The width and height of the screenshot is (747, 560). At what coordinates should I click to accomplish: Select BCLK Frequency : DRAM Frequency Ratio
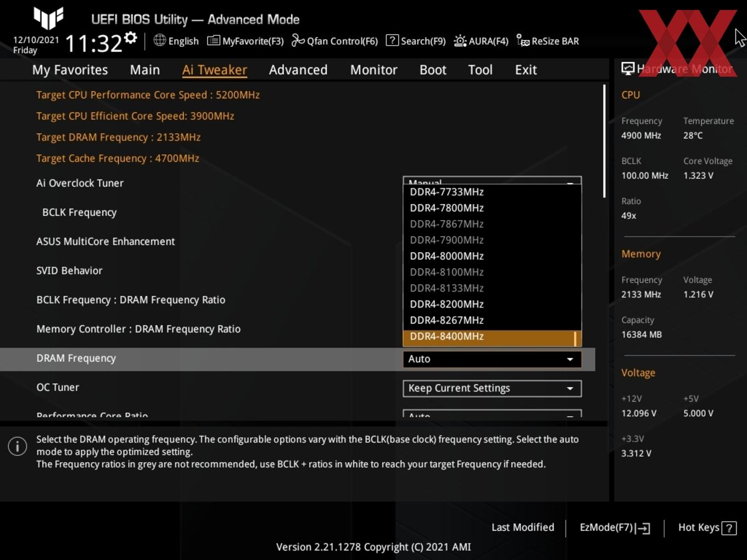[x=131, y=300]
